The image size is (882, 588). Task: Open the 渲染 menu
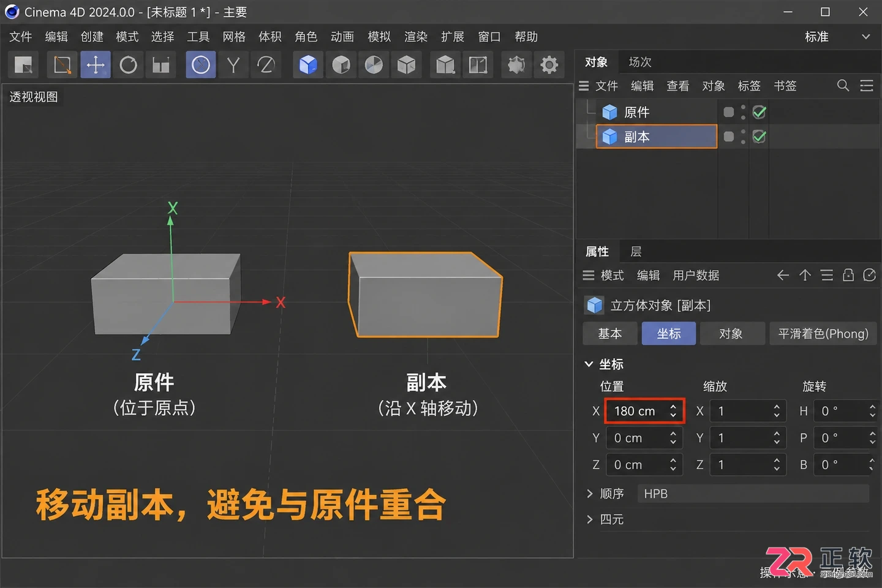416,37
